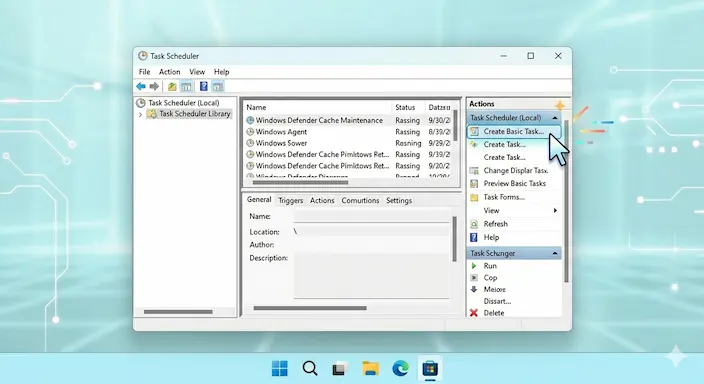704x384 pixels.
Task: Click the red X Delete icon
Action: [x=474, y=313]
